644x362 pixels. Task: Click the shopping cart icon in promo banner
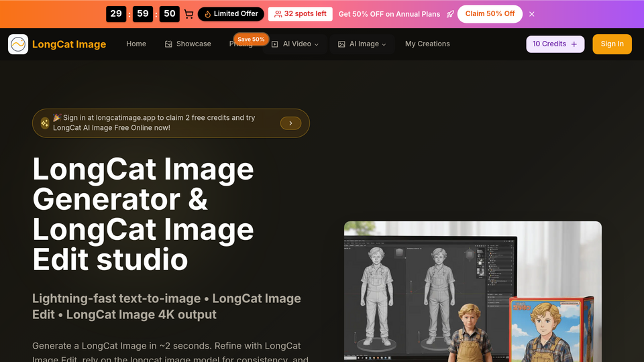(x=189, y=14)
